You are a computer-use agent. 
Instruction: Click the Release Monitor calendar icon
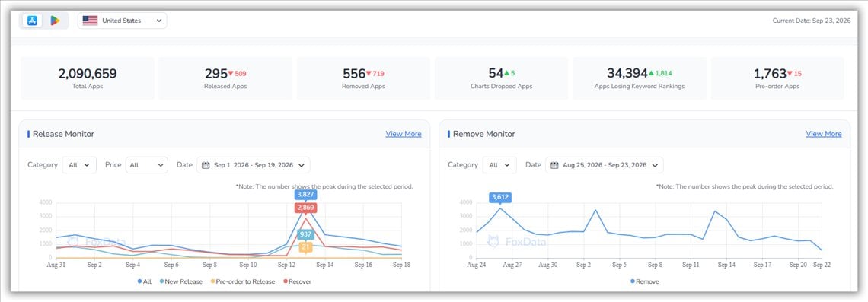pyautogui.click(x=206, y=165)
